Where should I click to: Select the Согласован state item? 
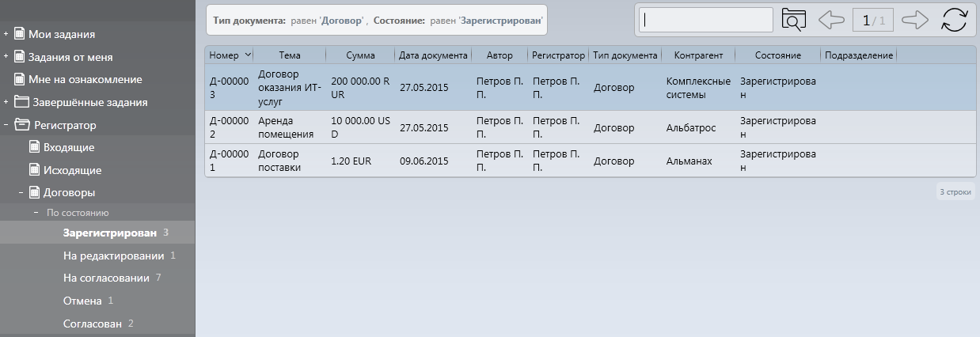click(x=93, y=324)
